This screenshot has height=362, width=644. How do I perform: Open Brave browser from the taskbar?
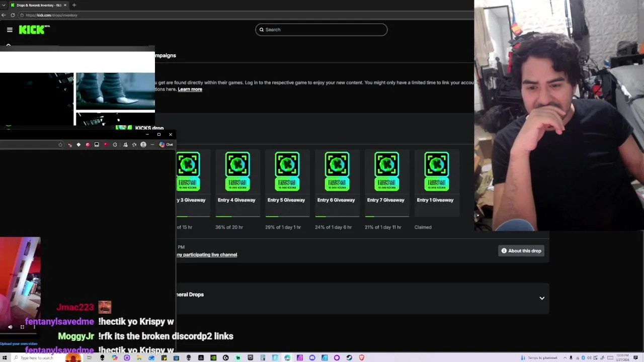pyautogui.click(x=361, y=357)
